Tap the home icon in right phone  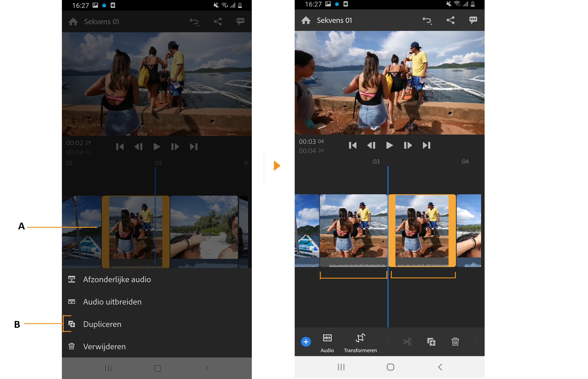pos(306,20)
